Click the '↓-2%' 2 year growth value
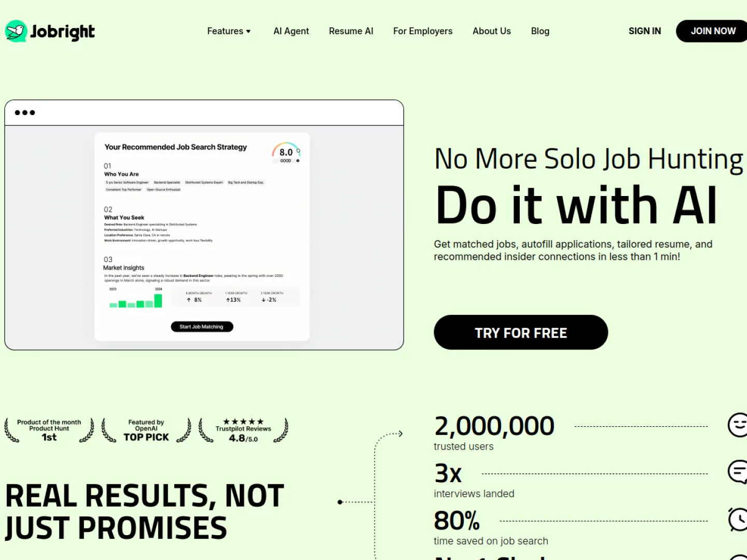The image size is (747, 560). click(269, 300)
